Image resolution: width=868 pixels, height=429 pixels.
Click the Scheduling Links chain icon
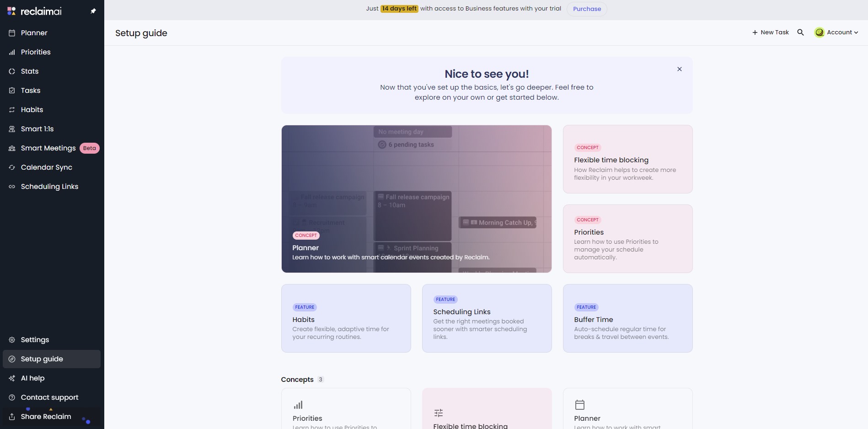pos(12,187)
